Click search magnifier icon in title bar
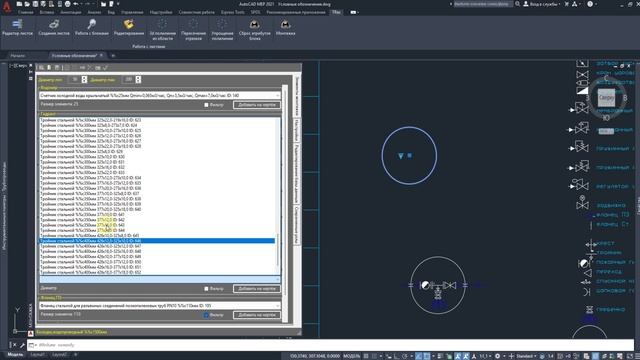The height and width of the screenshot is (360, 640). point(518,4)
